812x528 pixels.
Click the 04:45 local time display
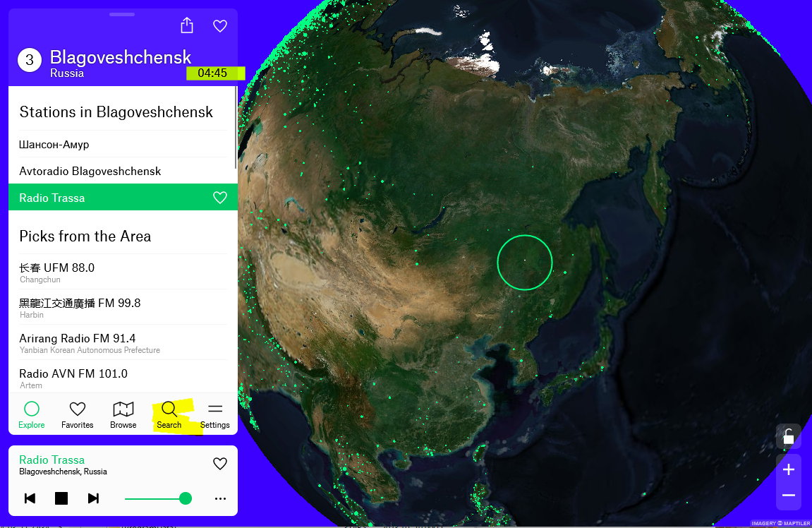pyautogui.click(x=213, y=73)
